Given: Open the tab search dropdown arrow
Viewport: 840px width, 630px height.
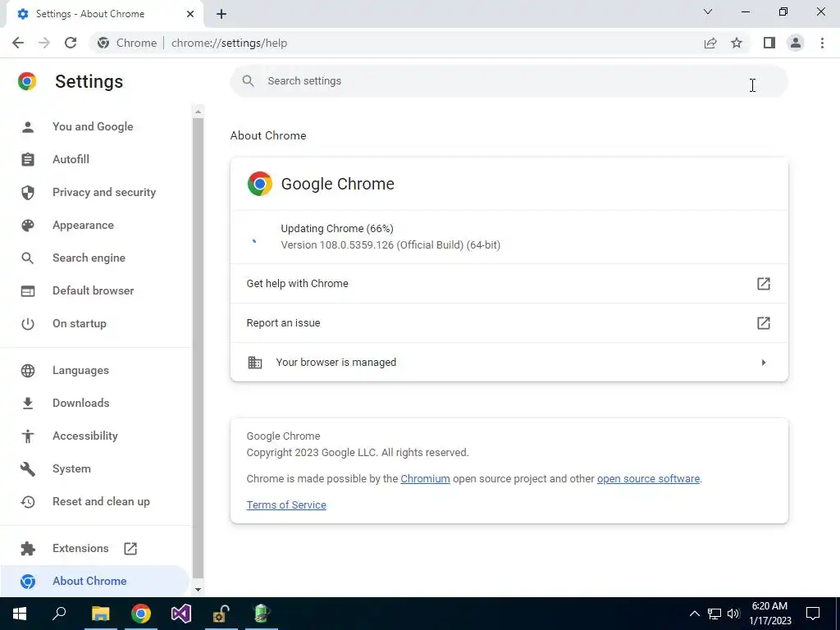Looking at the screenshot, I should (708, 11).
